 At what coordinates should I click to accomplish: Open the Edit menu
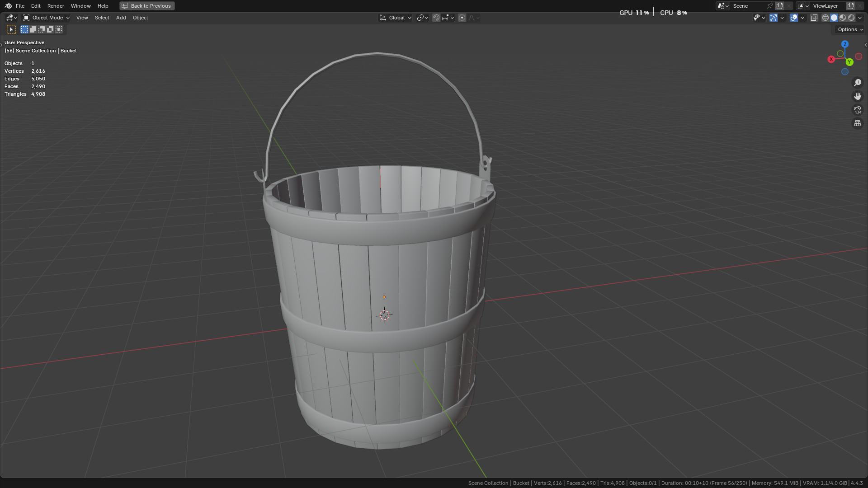tap(36, 6)
